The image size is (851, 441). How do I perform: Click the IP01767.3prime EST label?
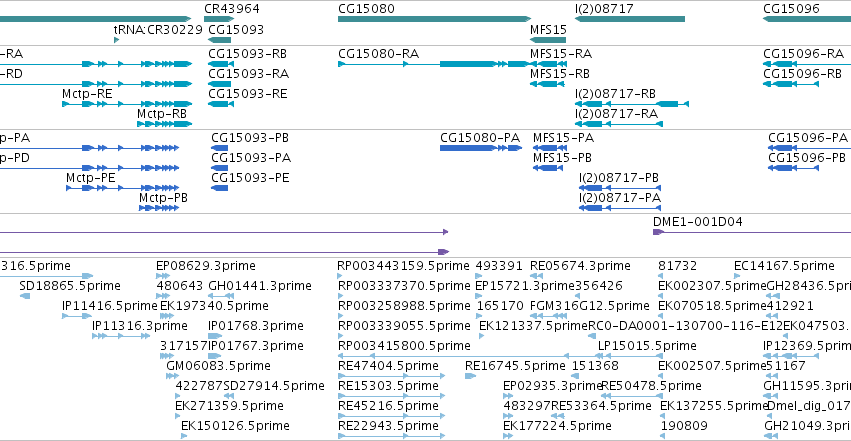tap(256, 346)
